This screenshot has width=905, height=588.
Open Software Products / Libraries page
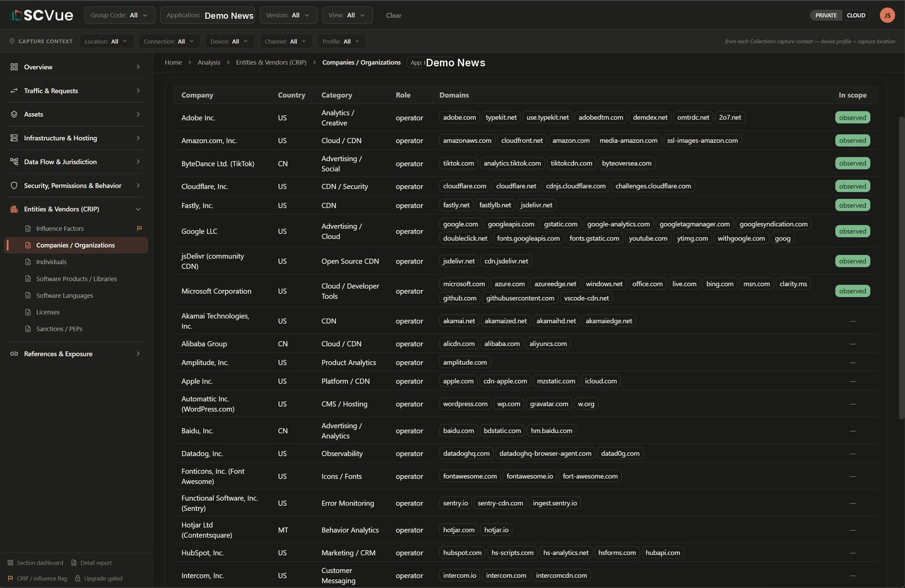tap(76, 279)
